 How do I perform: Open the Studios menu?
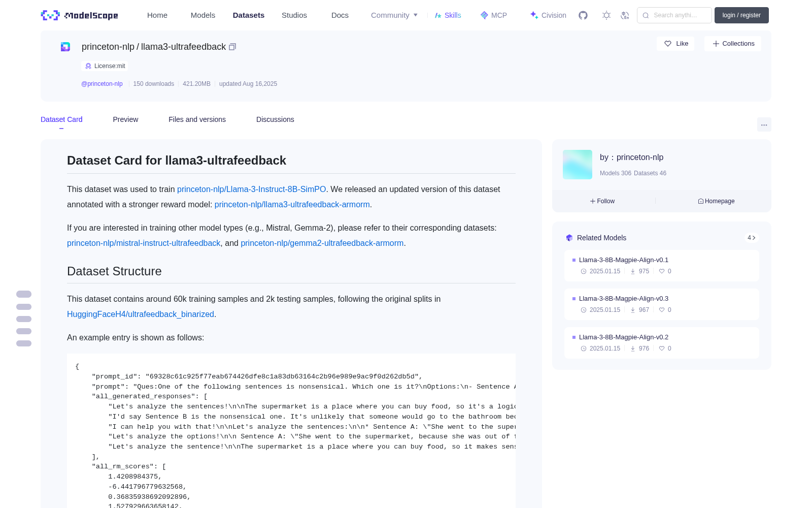[x=294, y=15]
